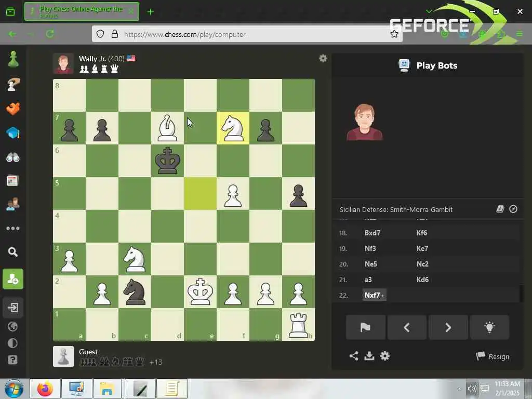The height and width of the screenshot is (399, 532).
Task: Select the white bishop on d7
Action: tap(167, 128)
